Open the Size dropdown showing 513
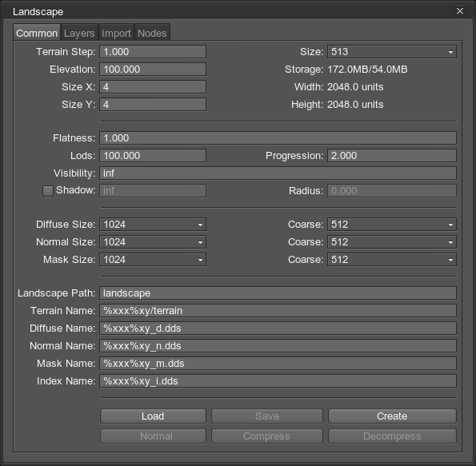Screen dimensions: 476x466 coord(392,52)
